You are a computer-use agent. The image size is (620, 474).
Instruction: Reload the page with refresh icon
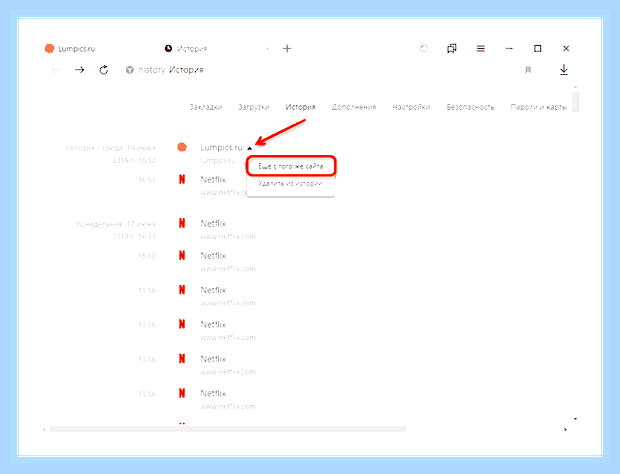pyautogui.click(x=104, y=70)
